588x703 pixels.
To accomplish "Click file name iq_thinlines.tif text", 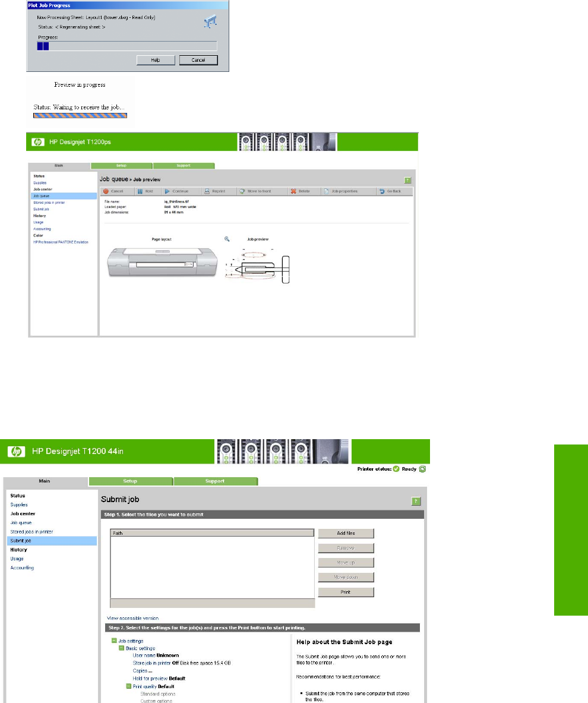I will 176,202.
